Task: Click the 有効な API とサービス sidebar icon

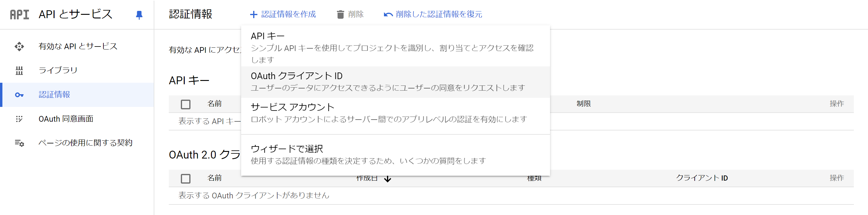Action: coord(19,47)
